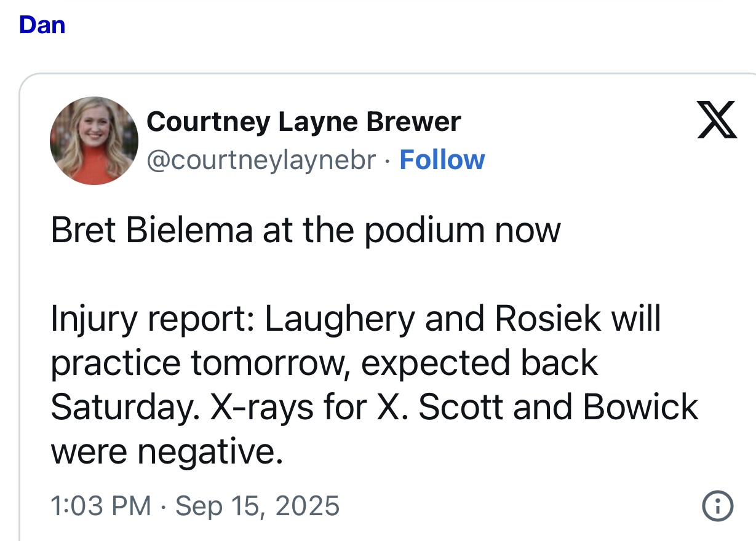Open the @courtneylaynebr handle

[x=261, y=160]
